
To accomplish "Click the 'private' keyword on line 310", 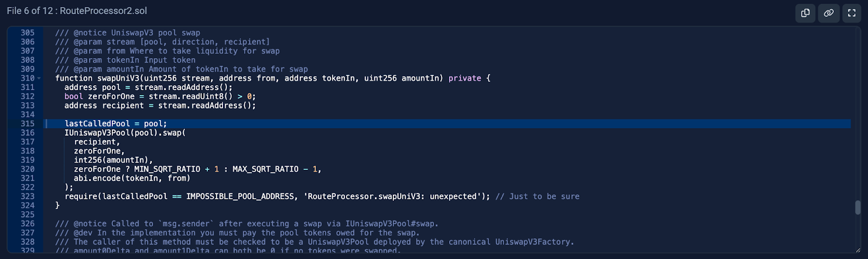I will pos(464,78).
